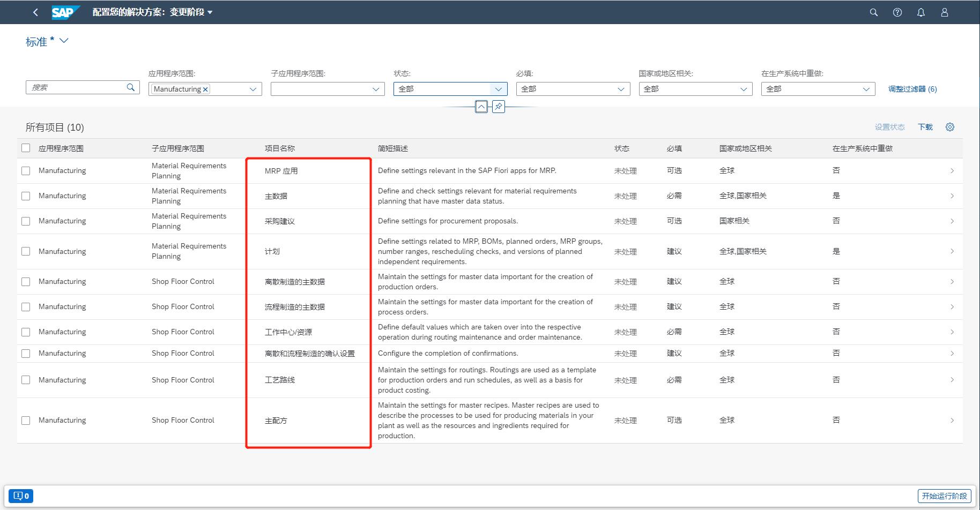Image resolution: width=980 pixels, height=510 pixels.
Task: Collapse the filter bar using the chevron
Action: tap(481, 107)
